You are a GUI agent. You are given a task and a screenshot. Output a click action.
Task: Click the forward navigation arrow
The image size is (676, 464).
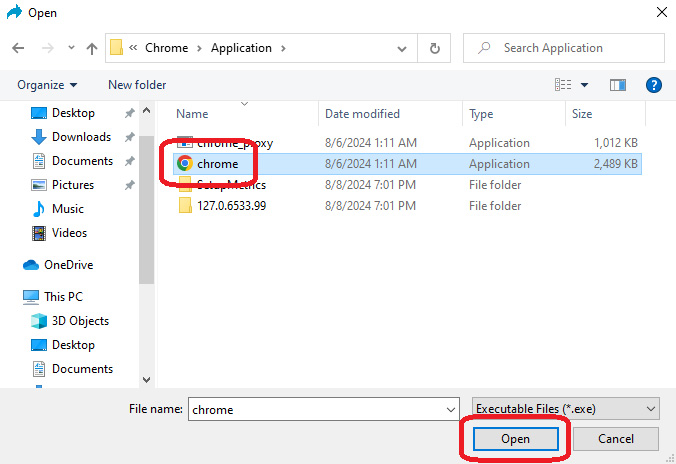click(x=47, y=48)
